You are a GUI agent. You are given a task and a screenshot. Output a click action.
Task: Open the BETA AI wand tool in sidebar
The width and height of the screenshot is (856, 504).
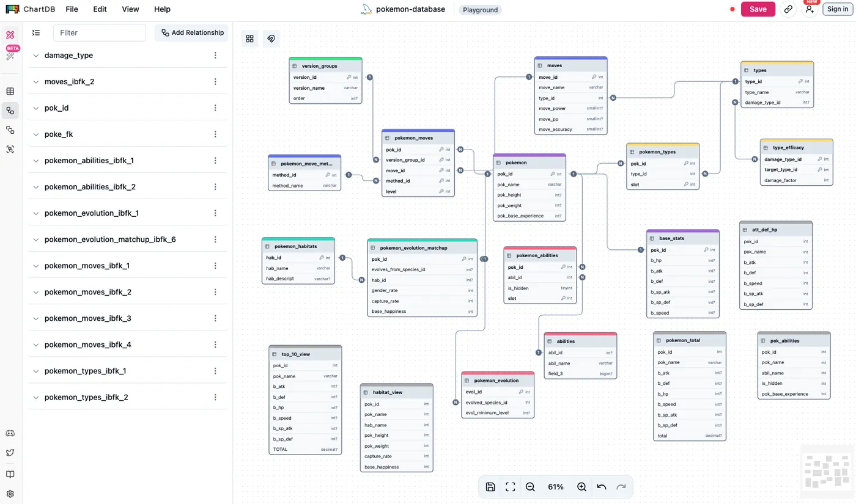10,56
